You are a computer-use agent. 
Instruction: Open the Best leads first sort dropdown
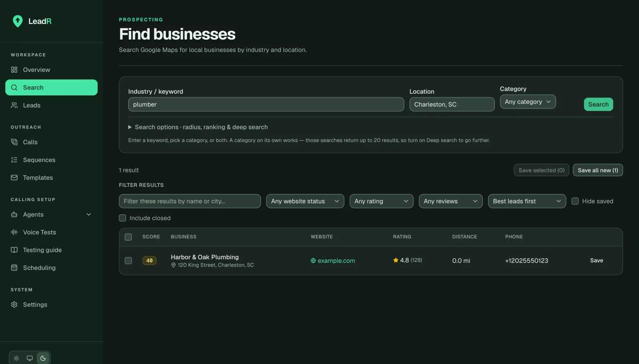[527, 201]
